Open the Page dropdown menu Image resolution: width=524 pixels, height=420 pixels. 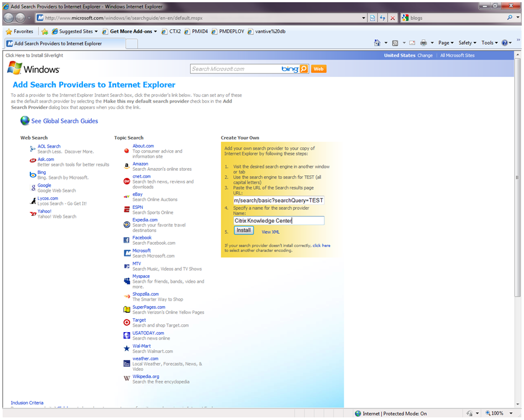coord(446,43)
